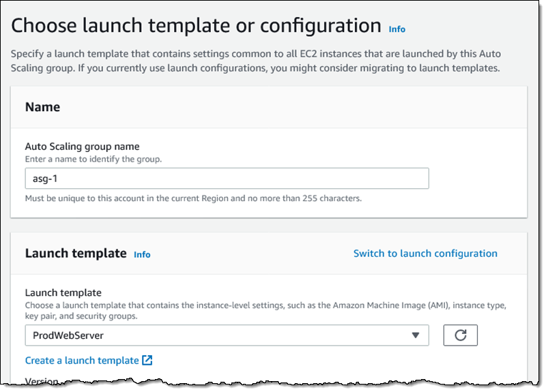Click the Launch template section heading
Viewport: 546px width, 392px height.
click(76, 254)
